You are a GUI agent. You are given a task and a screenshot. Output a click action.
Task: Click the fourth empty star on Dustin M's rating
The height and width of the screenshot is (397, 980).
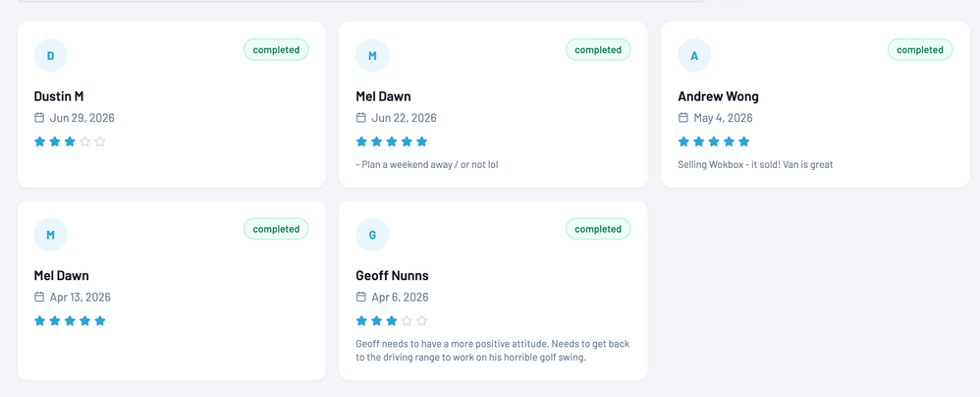pos(85,142)
